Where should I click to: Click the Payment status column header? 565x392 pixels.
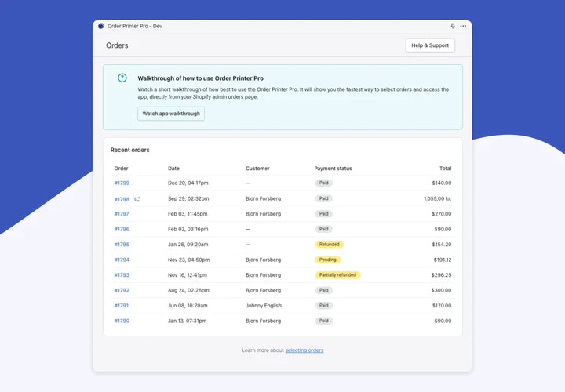tap(333, 169)
